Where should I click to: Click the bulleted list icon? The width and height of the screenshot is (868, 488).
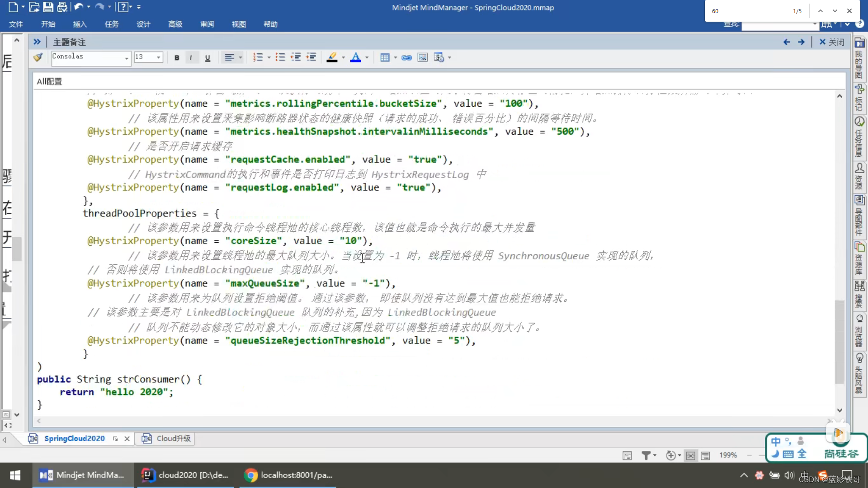[x=280, y=57]
